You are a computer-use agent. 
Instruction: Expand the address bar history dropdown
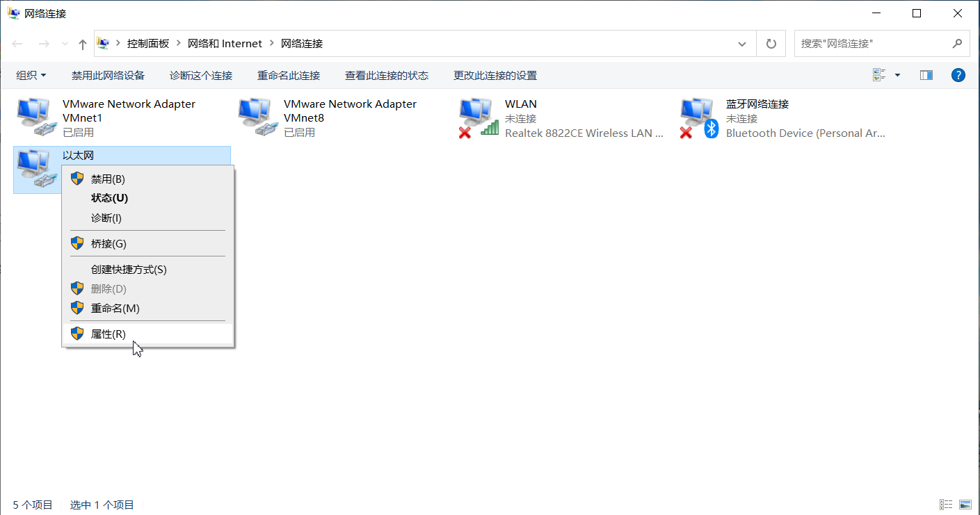click(x=742, y=44)
